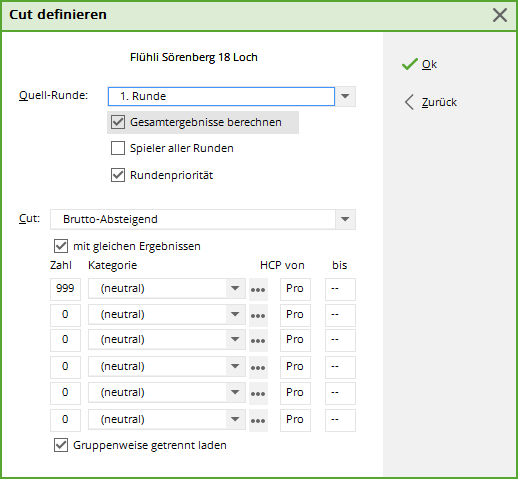Open the ellipsis button in the second category row
Image resolution: width=518 pixels, height=479 pixels.
258,315
